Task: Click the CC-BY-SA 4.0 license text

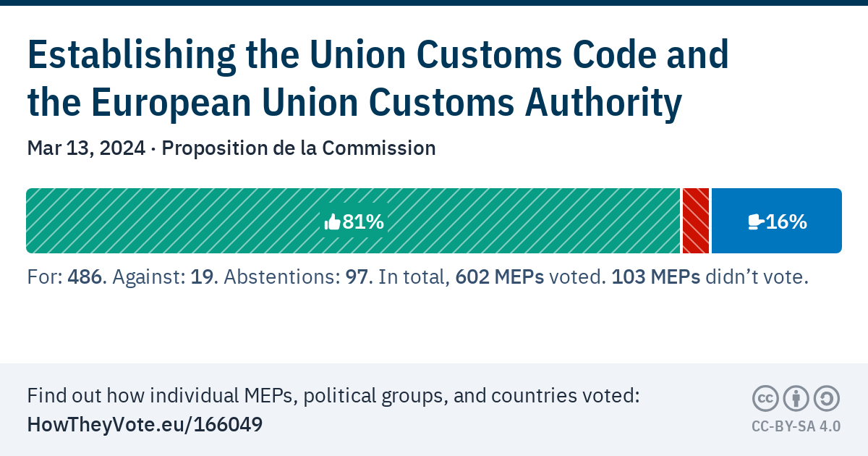Action: click(796, 426)
